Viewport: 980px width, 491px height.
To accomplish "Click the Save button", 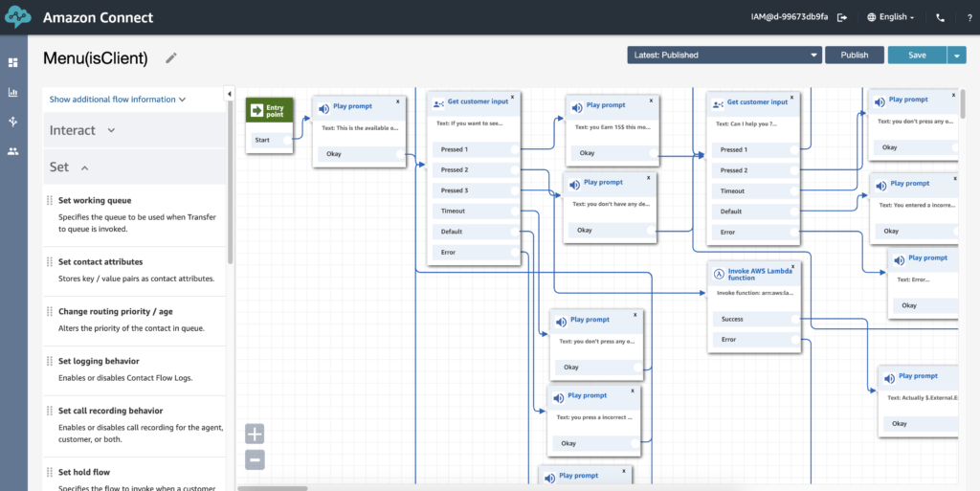I will click(x=917, y=55).
